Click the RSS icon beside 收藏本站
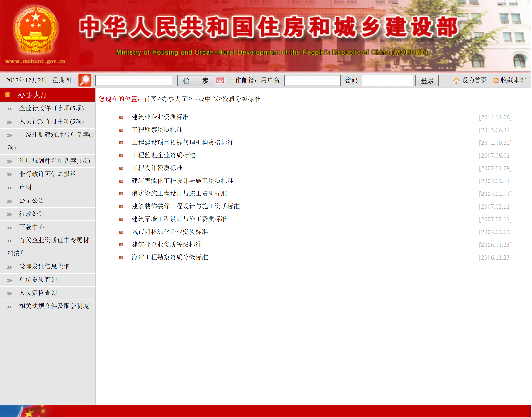The image size is (532, 417). (496, 80)
